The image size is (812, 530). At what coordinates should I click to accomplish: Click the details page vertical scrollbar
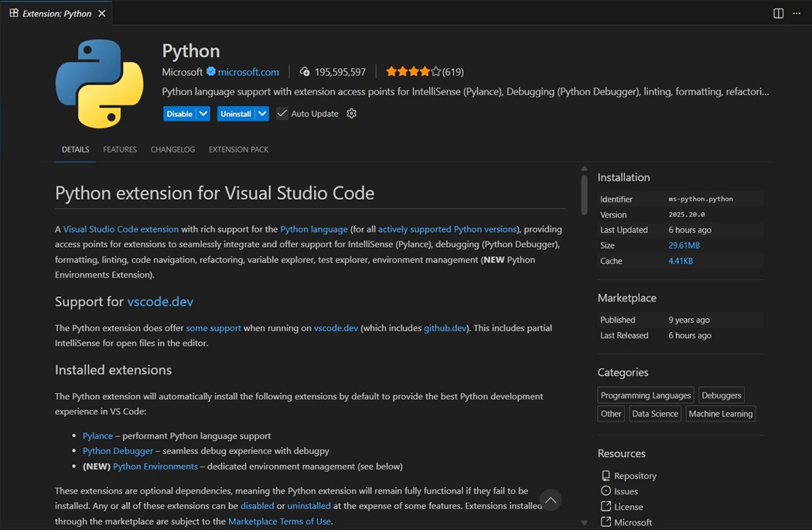point(584,193)
